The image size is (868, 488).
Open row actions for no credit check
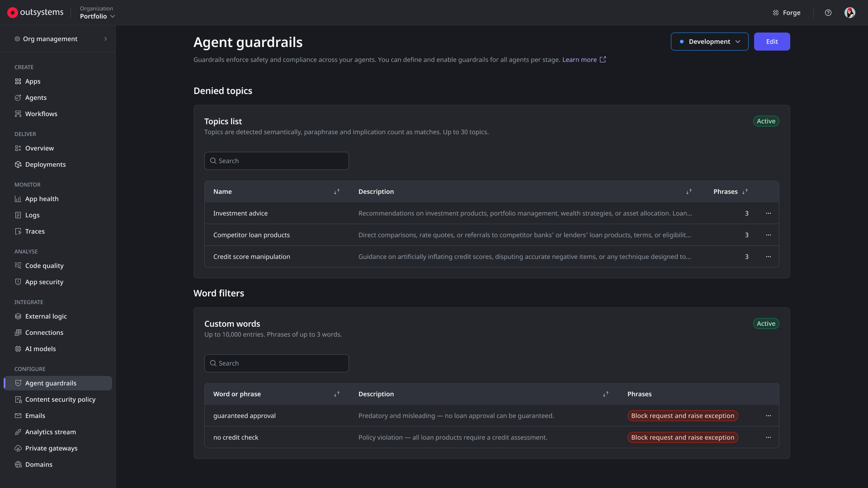pos(768,437)
